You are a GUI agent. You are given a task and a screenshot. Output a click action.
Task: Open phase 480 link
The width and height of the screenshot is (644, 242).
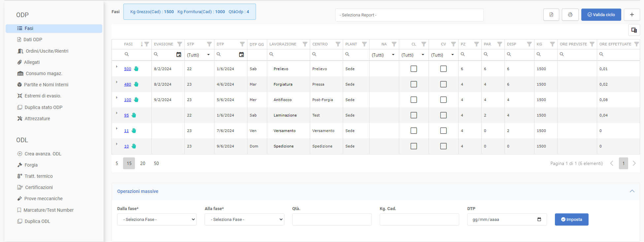point(127,84)
